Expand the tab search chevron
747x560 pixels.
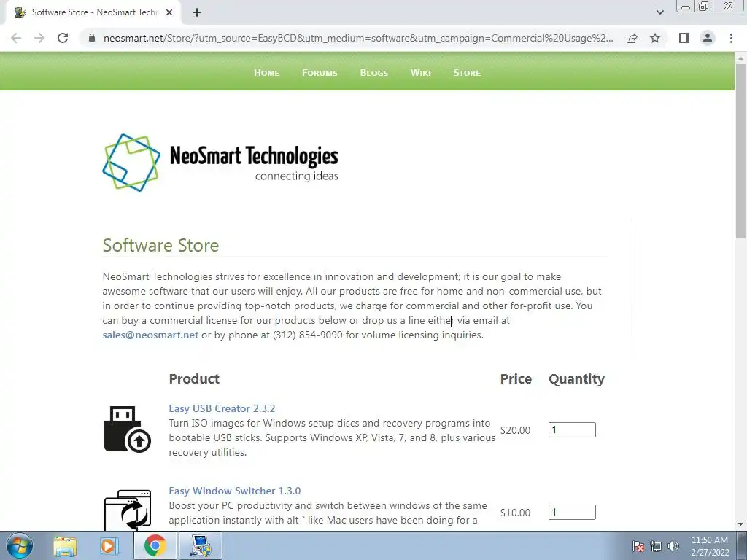coord(659,12)
